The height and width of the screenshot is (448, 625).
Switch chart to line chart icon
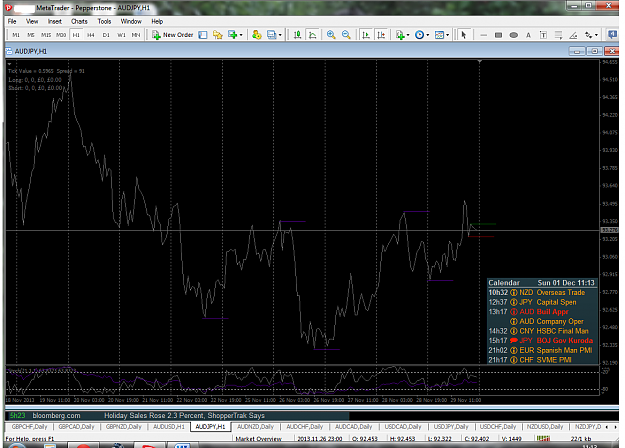(313, 35)
